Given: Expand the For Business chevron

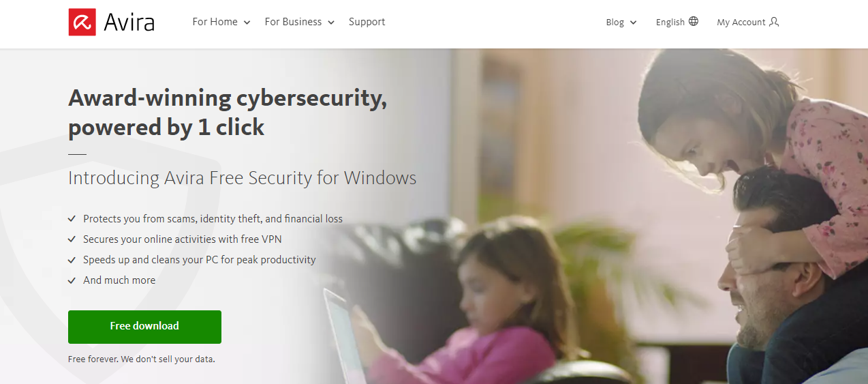Looking at the screenshot, I should click(331, 23).
